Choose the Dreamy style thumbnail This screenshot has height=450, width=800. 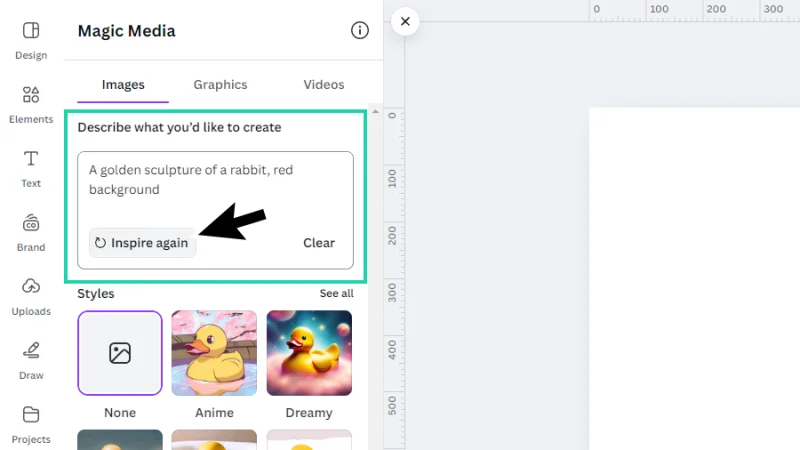pyautogui.click(x=309, y=353)
